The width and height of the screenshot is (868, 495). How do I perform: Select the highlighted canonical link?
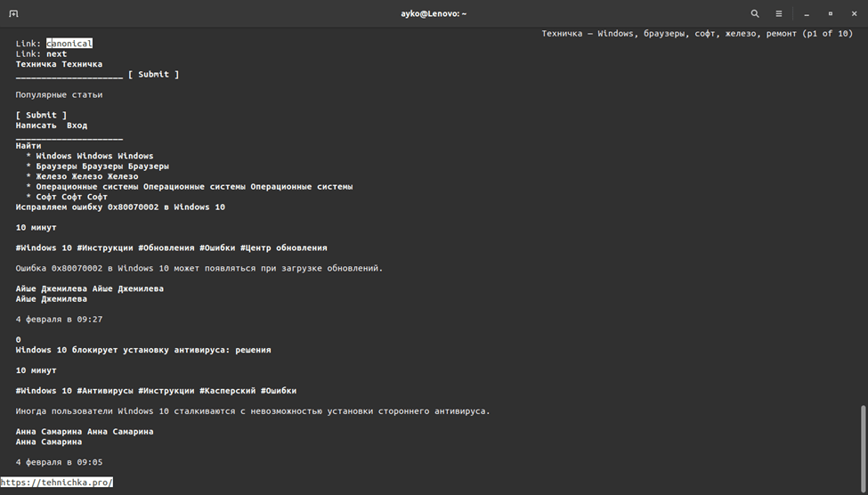click(69, 44)
